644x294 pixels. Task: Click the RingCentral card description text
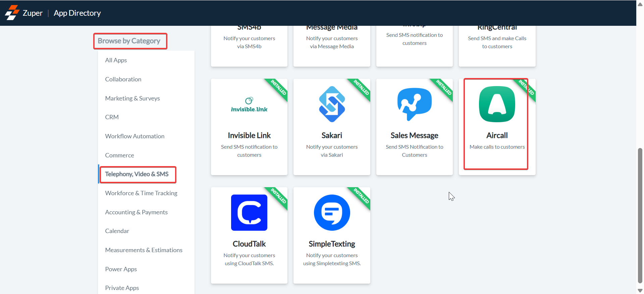[497, 43]
